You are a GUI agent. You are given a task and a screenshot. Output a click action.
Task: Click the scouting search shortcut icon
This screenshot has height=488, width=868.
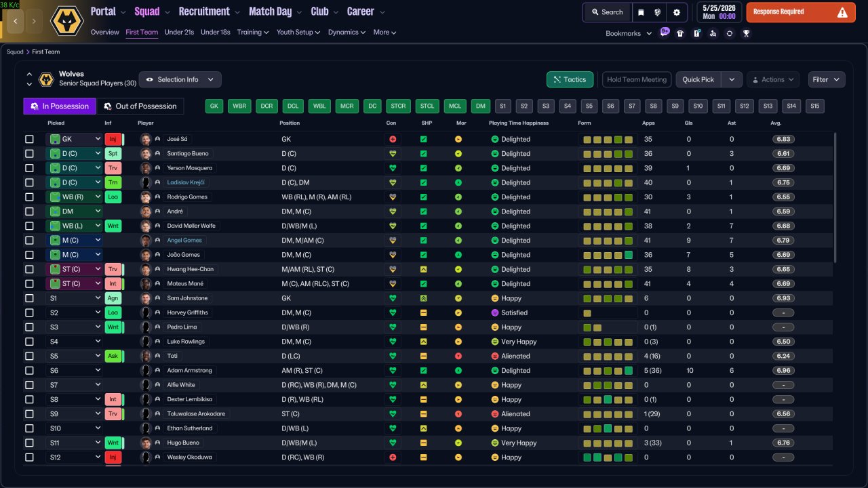713,33
